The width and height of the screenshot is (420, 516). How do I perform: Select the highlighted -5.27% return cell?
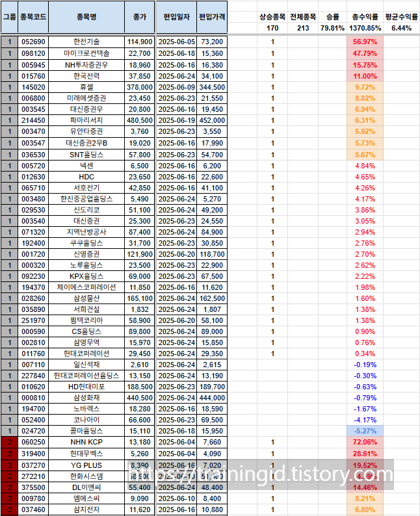[365, 431]
